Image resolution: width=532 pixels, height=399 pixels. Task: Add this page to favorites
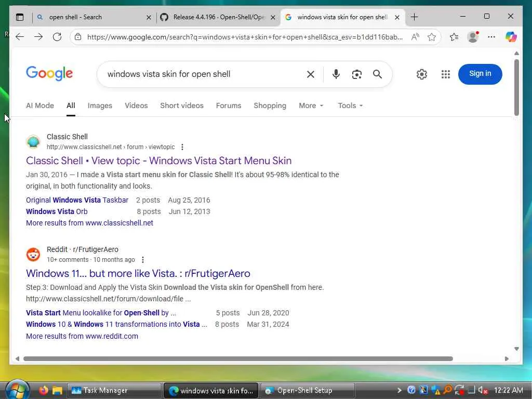point(432,37)
